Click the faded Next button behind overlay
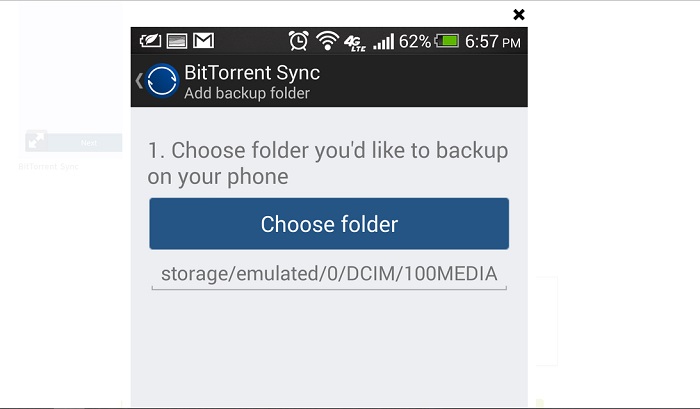Screen dimensions: 700x409 pos(88,142)
